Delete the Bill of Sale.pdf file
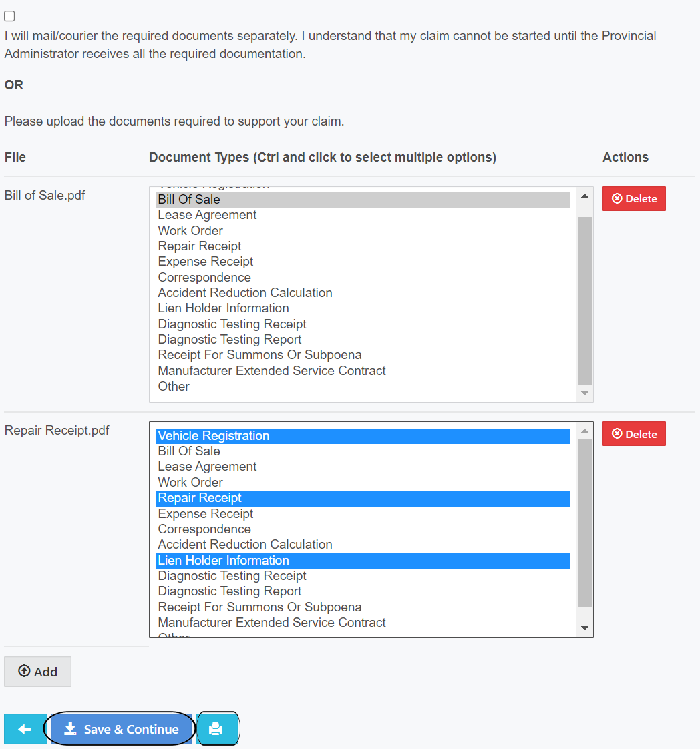Screen dimensions: 700x749 click(634, 199)
